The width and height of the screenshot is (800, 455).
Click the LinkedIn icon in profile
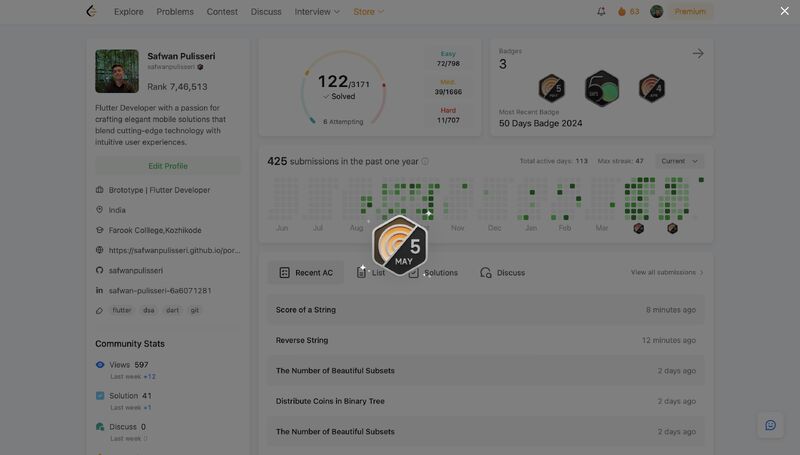[99, 290]
